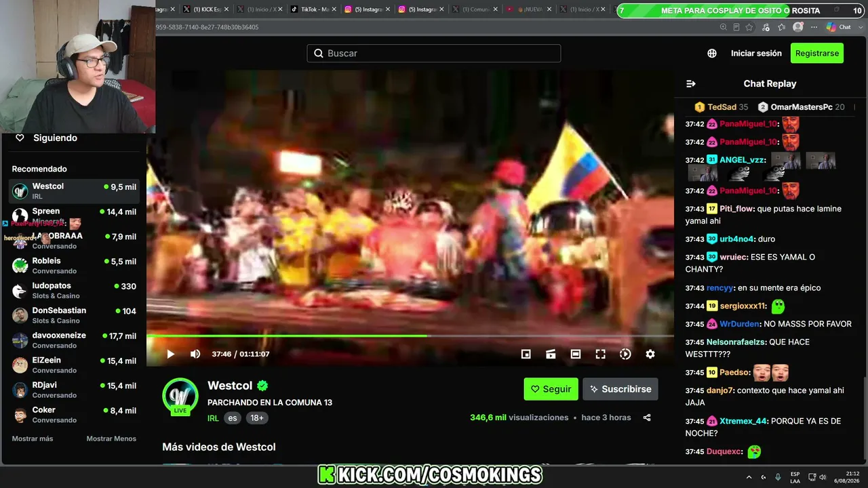Switch to the NUEVA browser tab

click(x=529, y=9)
